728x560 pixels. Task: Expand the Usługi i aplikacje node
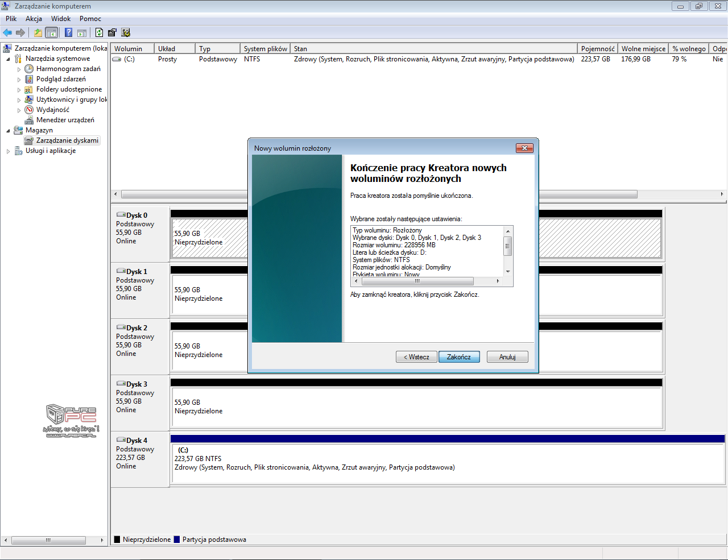point(8,151)
